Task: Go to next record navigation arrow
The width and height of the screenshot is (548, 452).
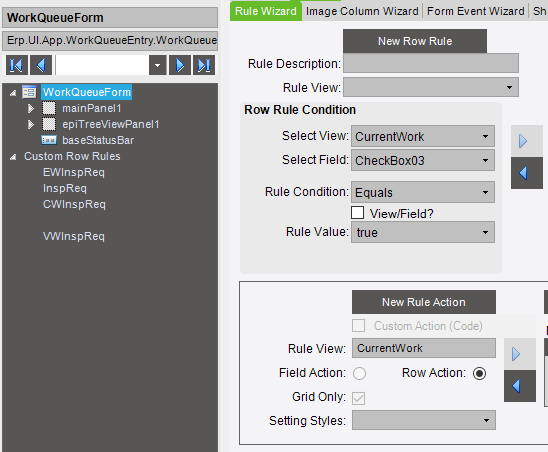Action: pyautogui.click(x=180, y=65)
